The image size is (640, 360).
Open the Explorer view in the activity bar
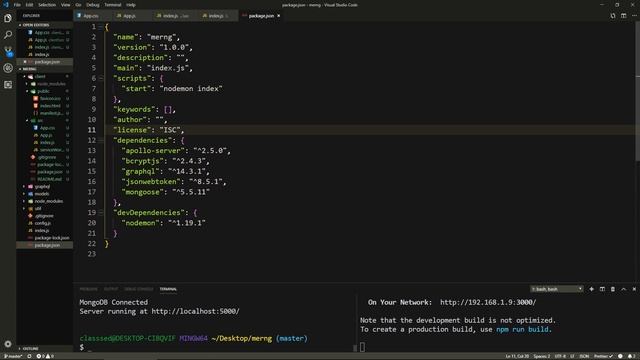(x=8, y=18)
